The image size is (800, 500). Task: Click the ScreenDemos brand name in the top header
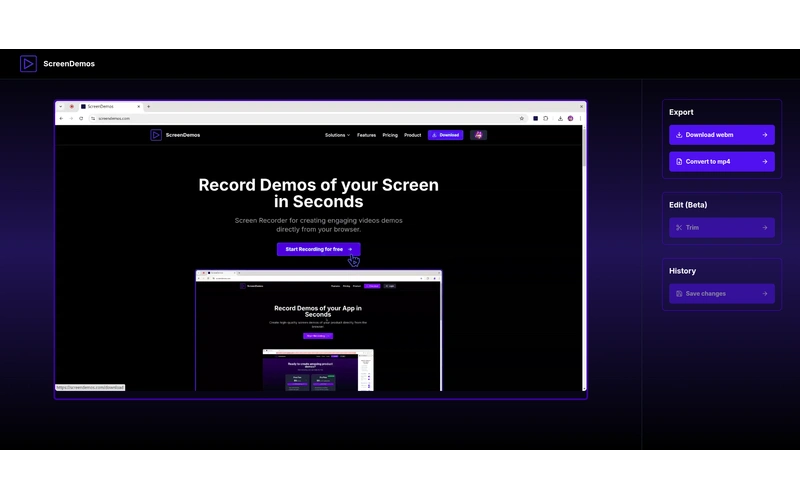click(69, 64)
